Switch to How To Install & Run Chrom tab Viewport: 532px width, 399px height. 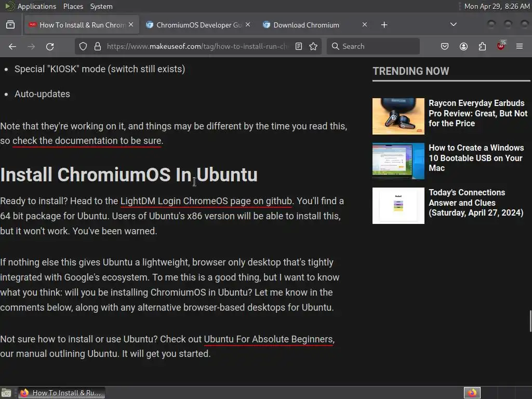tap(82, 25)
